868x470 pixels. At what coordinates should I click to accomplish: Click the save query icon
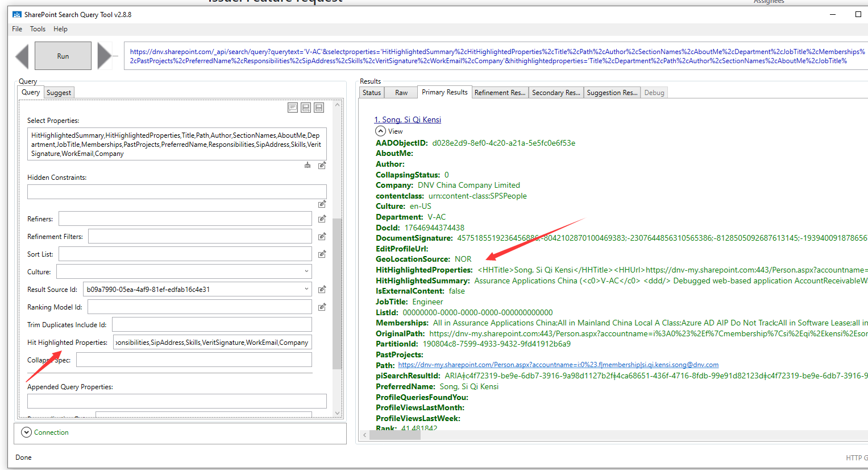click(318, 108)
